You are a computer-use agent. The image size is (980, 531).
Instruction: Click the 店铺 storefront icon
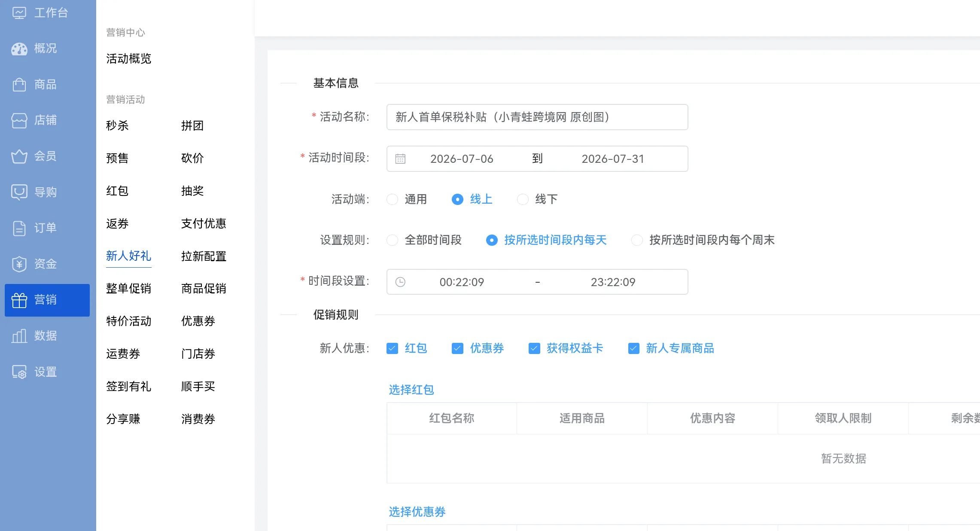click(x=19, y=120)
